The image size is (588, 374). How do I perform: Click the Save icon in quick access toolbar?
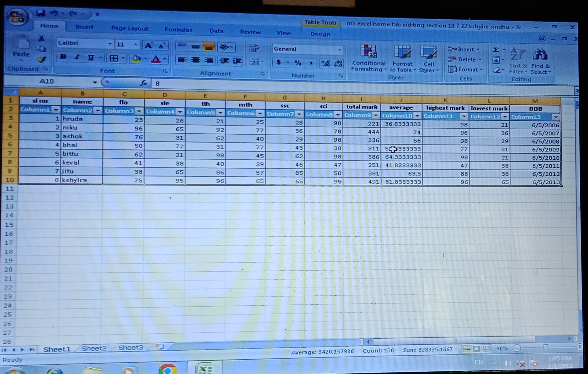tap(41, 13)
